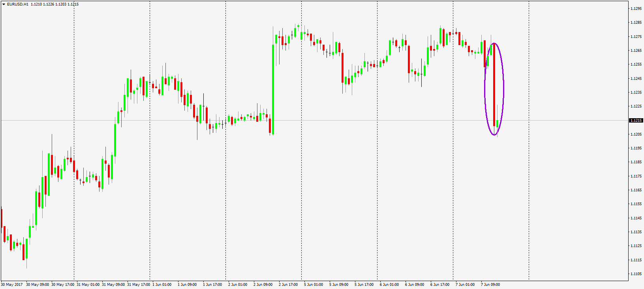Click the 1 Jun 09:00 time label
The width and height of the screenshot is (644, 289).
[187, 285]
